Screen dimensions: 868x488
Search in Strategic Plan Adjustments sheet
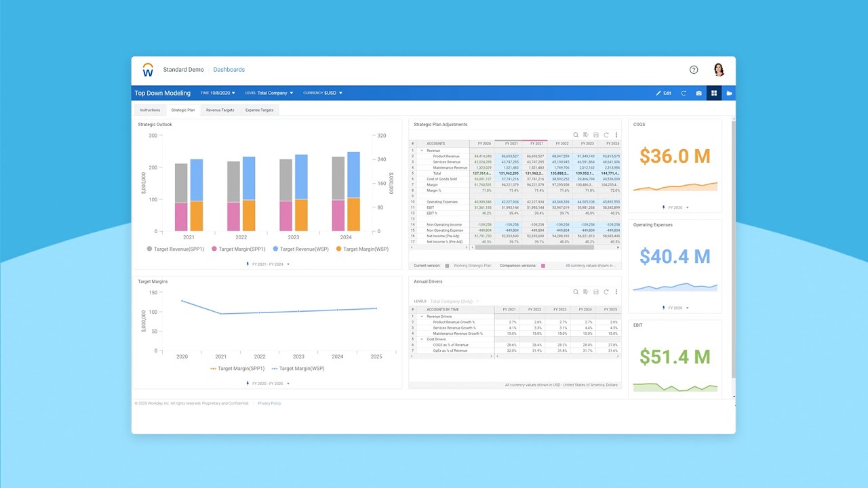pos(576,135)
